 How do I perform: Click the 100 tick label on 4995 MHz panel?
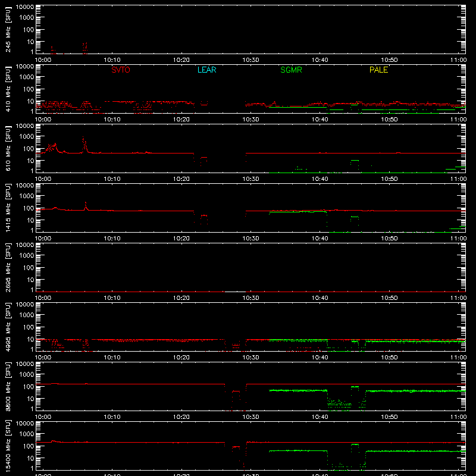point(29,327)
